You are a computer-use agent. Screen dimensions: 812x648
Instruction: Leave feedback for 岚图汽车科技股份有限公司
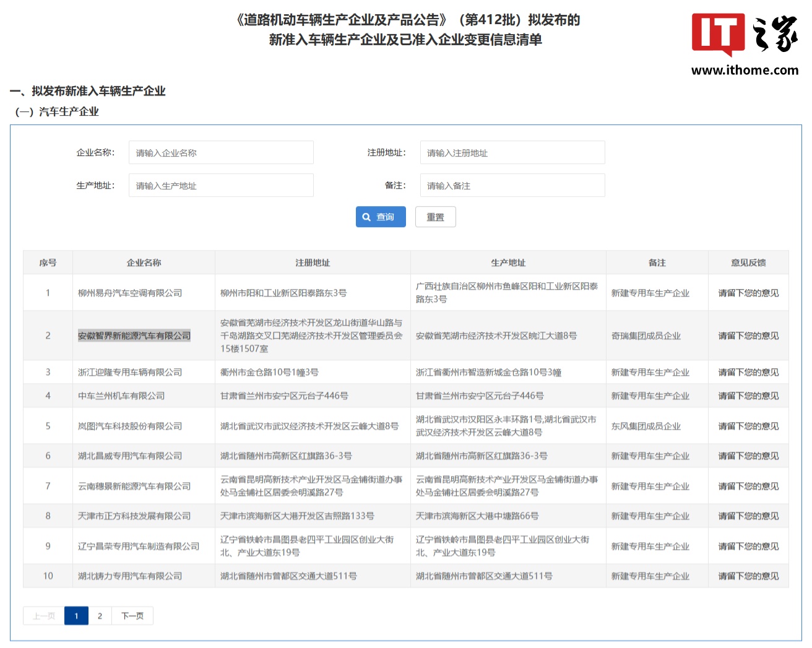click(748, 426)
